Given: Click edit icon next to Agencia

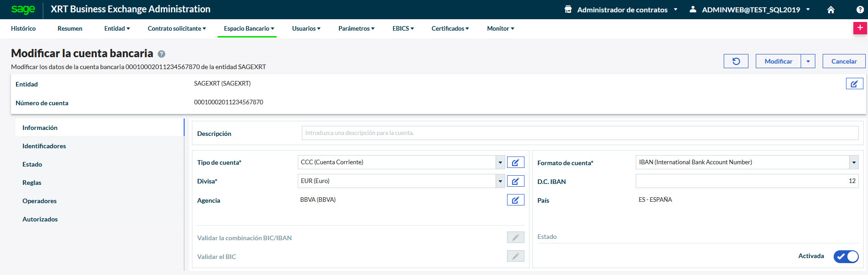Looking at the screenshot, I should click(515, 200).
